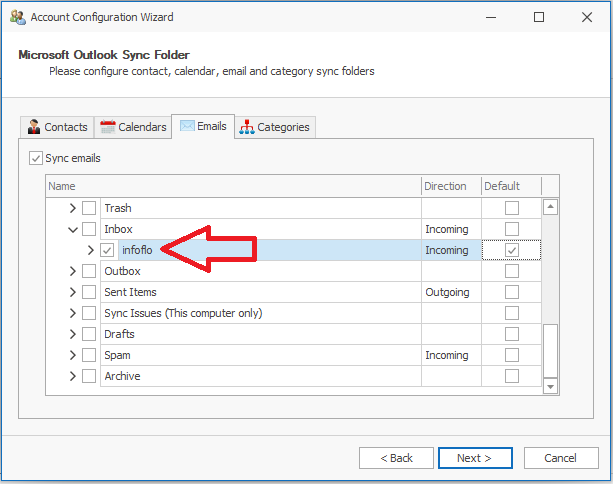Image resolution: width=613 pixels, height=484 pixels.
Task: Go back with the Back button
Action: [395, 458]
